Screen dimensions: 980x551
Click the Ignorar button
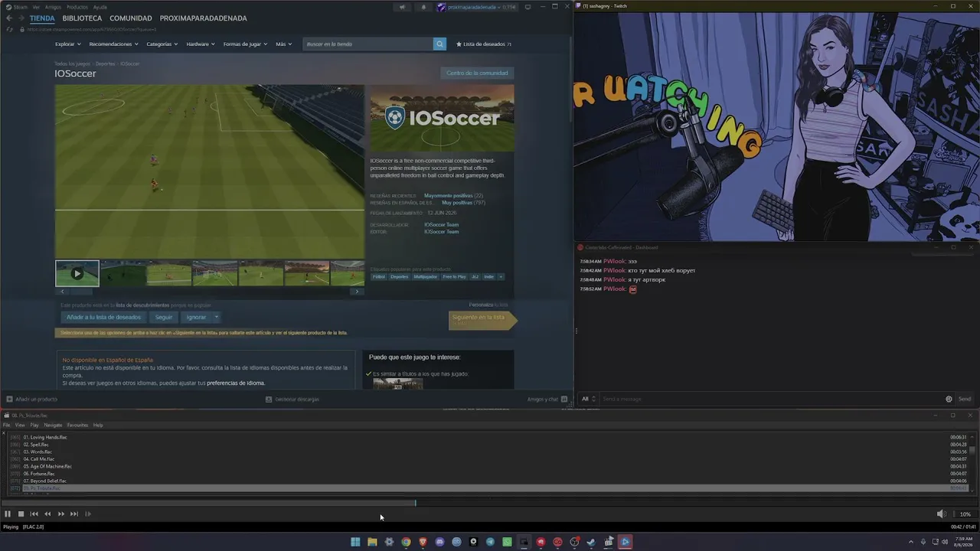[196, 317]
